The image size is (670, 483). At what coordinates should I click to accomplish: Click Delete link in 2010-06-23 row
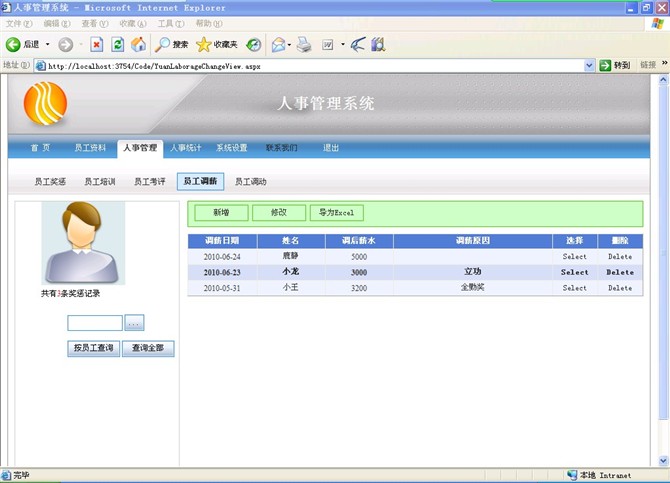click(x=620, y=272)
